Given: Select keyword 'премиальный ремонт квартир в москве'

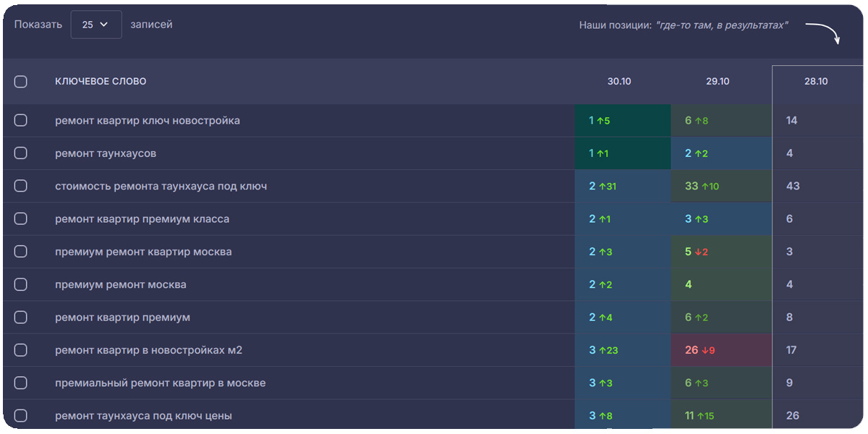Looking at the screenshot, I should pos(161,383).
